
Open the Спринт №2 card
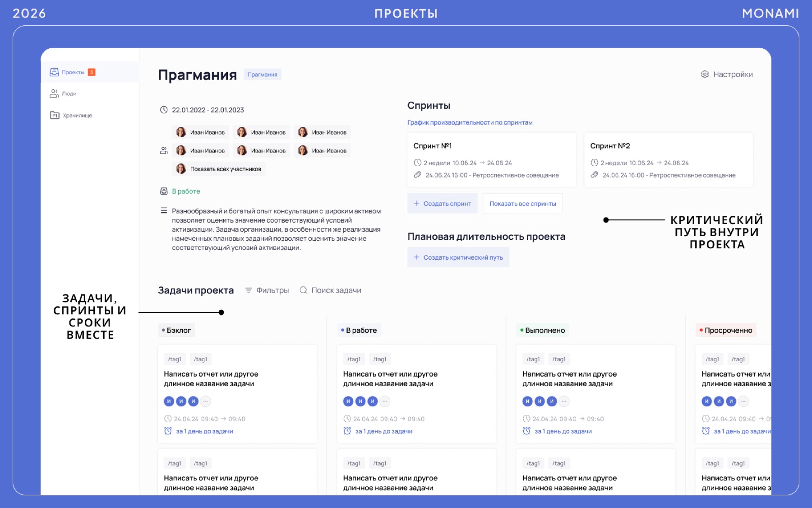669,159
